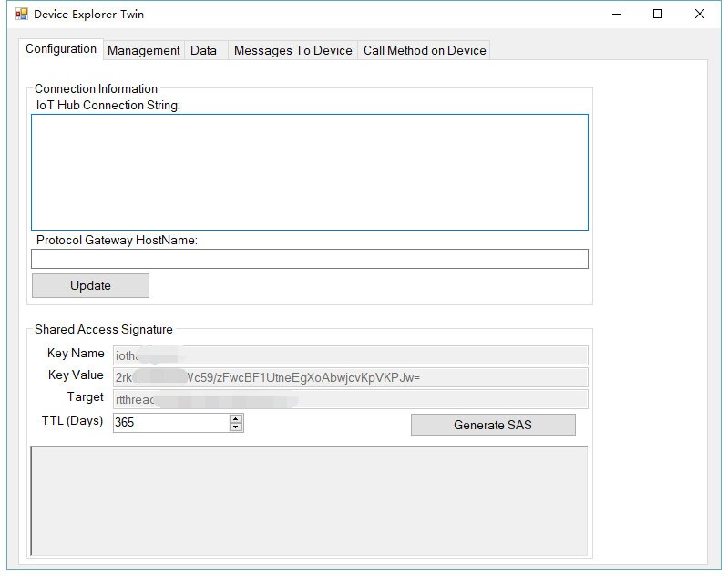Go to Messages To Device tab

click(292, 51)
